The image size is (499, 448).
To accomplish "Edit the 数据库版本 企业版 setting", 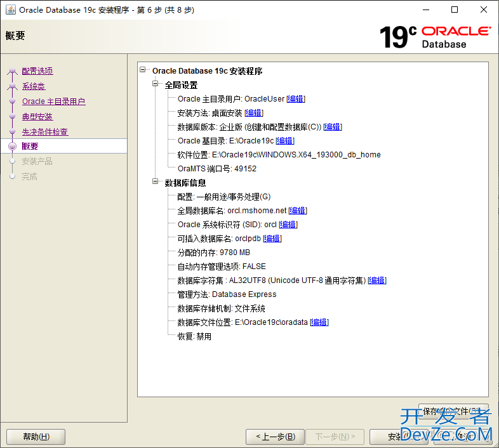I will [333, 127].
